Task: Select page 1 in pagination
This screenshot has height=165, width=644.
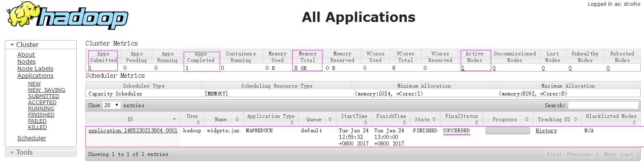Action: (597, 154)
